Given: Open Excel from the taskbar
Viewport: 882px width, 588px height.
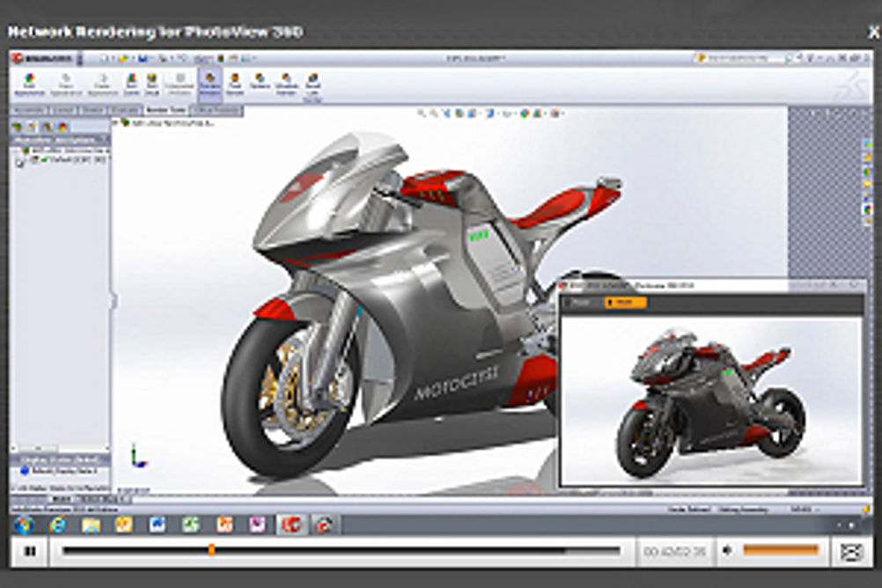Looking at the screenshot, I should coord(191,525).
